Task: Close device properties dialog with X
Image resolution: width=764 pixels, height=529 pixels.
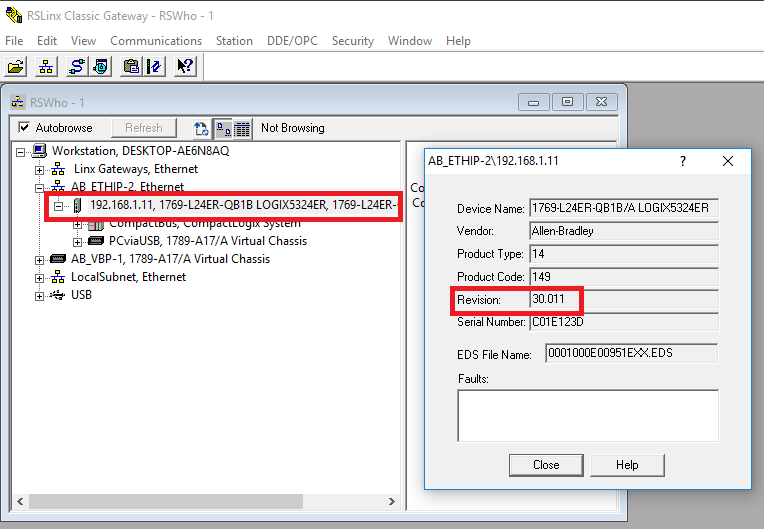Action: tap(728, 161)
